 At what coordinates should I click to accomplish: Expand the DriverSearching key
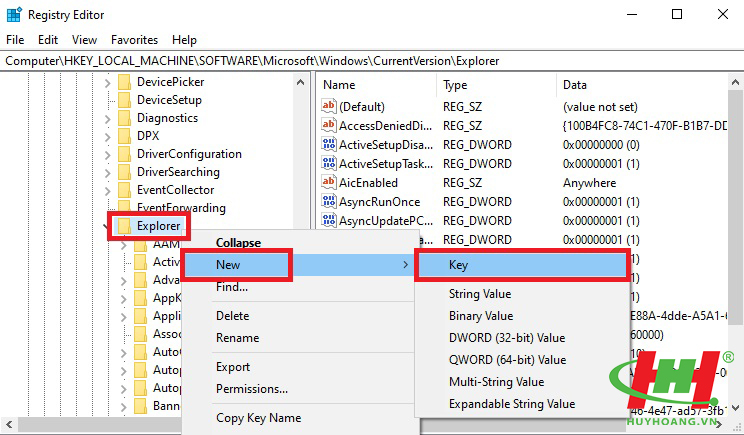coord(108,173)
